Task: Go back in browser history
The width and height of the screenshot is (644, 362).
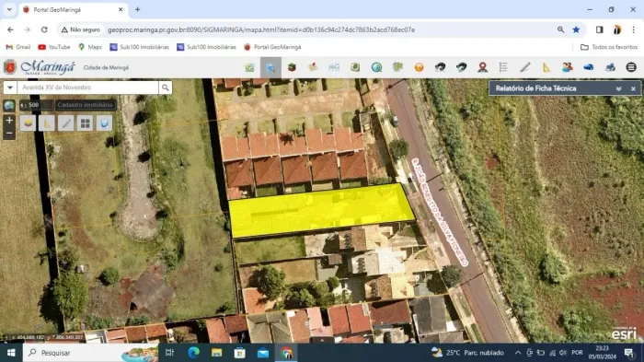Action: pos(10,29)
